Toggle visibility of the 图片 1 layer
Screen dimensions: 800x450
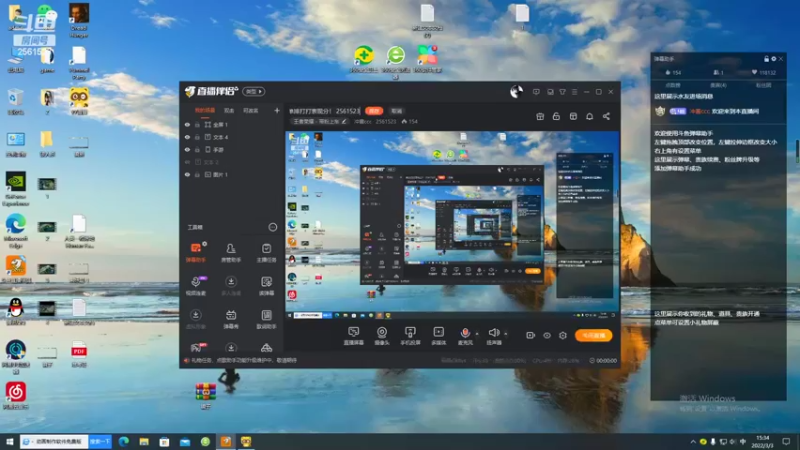pos(187,174)
